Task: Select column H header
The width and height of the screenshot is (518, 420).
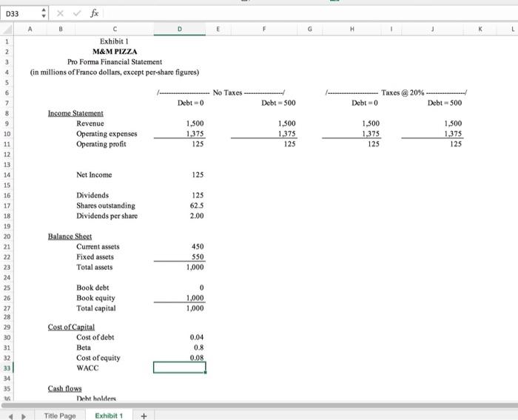Action: coord(352,29)
